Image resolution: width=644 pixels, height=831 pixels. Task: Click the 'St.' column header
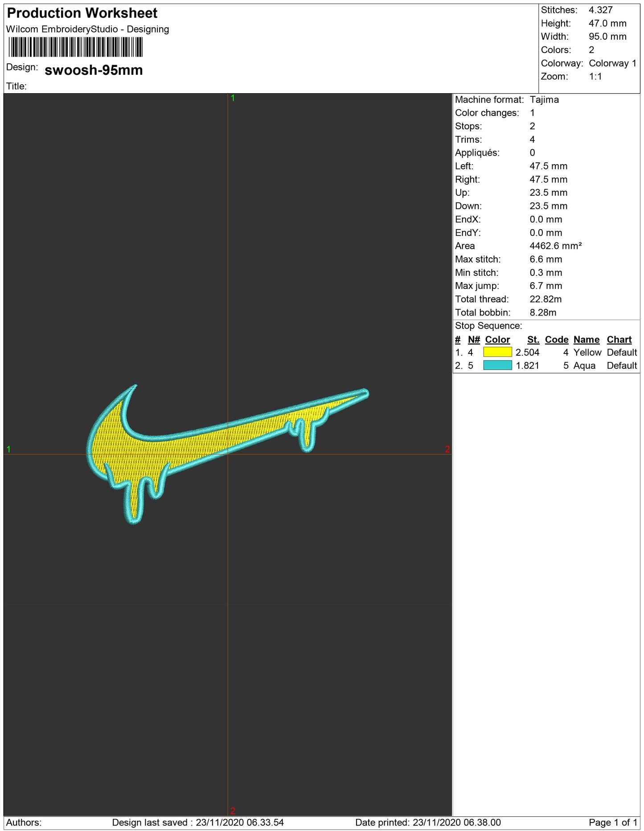(x=533, y=340)
